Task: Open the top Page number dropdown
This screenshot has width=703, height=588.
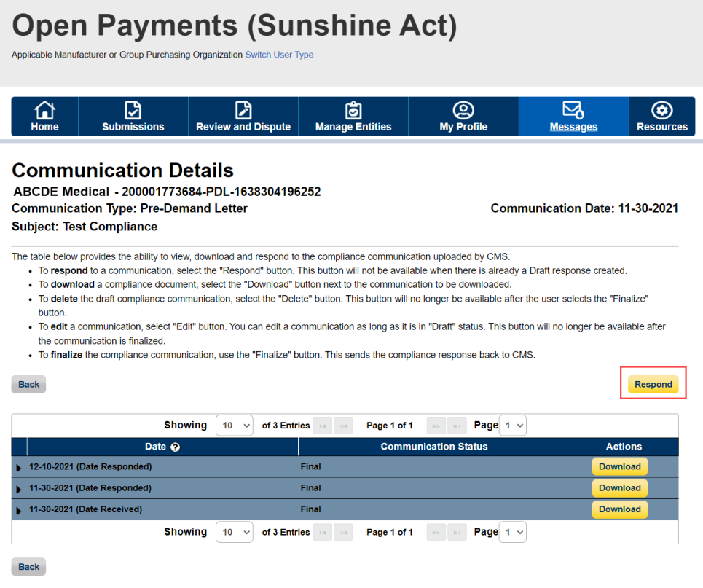Action: click(x=513, y=426)
